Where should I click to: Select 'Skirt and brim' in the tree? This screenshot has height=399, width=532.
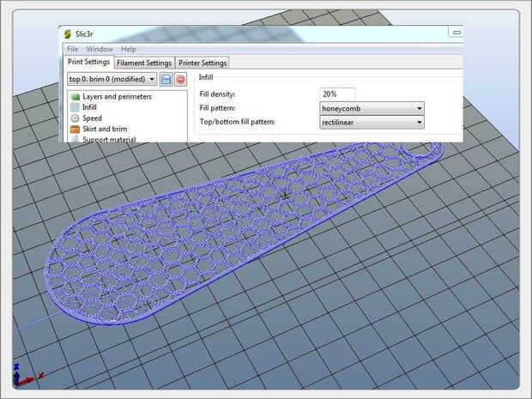(105, 129)
